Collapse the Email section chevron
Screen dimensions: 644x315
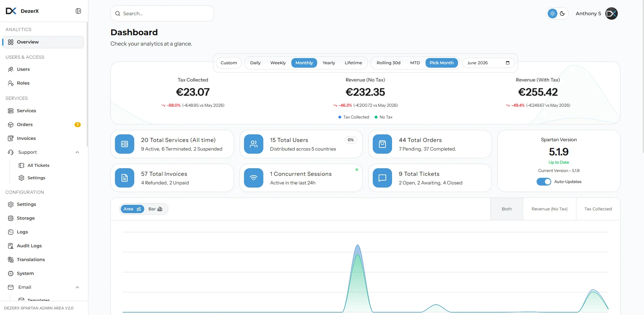coord(77,287)
